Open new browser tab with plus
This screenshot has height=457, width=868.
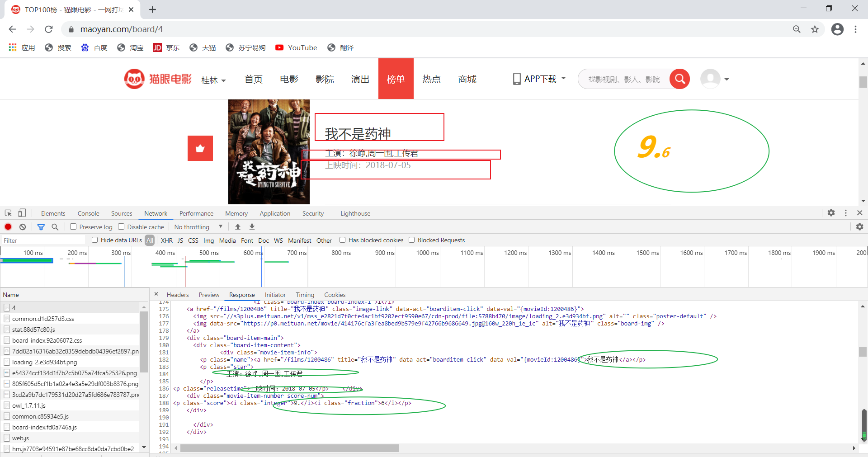152,9
